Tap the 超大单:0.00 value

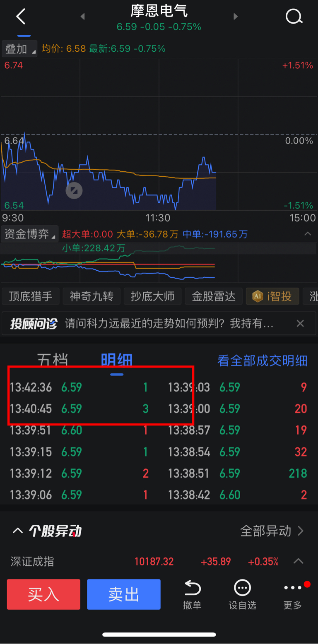coord(87,234)
